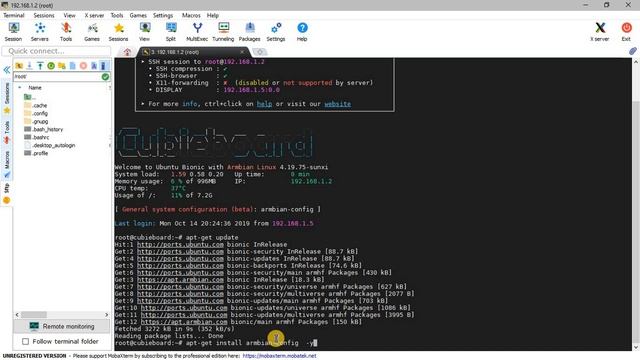640x360 pixels.
Task: Toggle the X server button
Action: tap(600, 32)
